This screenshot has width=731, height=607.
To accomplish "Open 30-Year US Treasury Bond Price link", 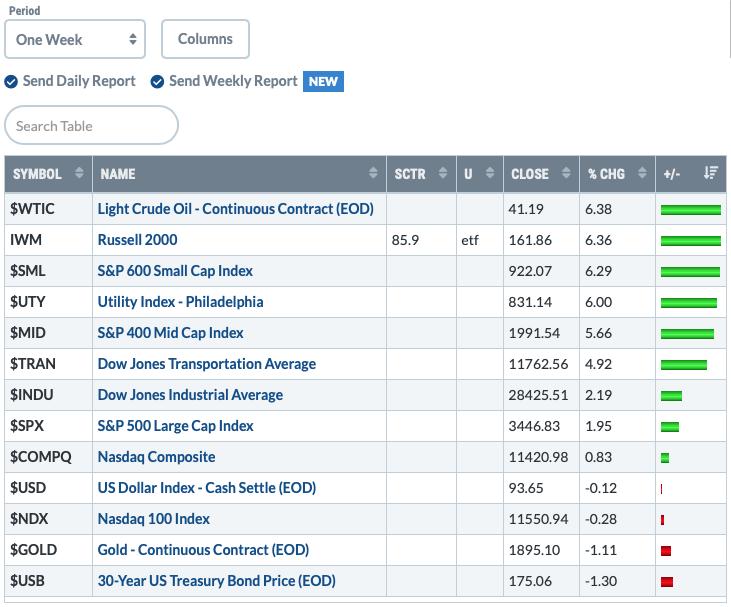I will tap(217, 581).
